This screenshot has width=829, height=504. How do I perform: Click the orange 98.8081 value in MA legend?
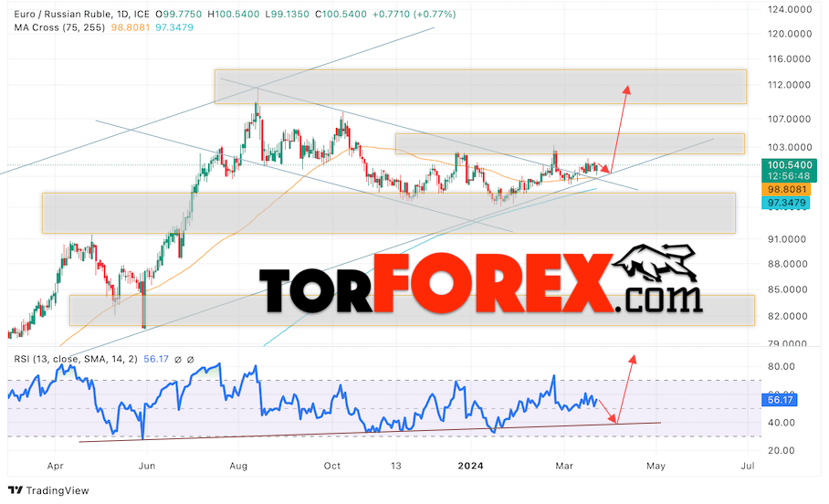click(x=131, y=27)
